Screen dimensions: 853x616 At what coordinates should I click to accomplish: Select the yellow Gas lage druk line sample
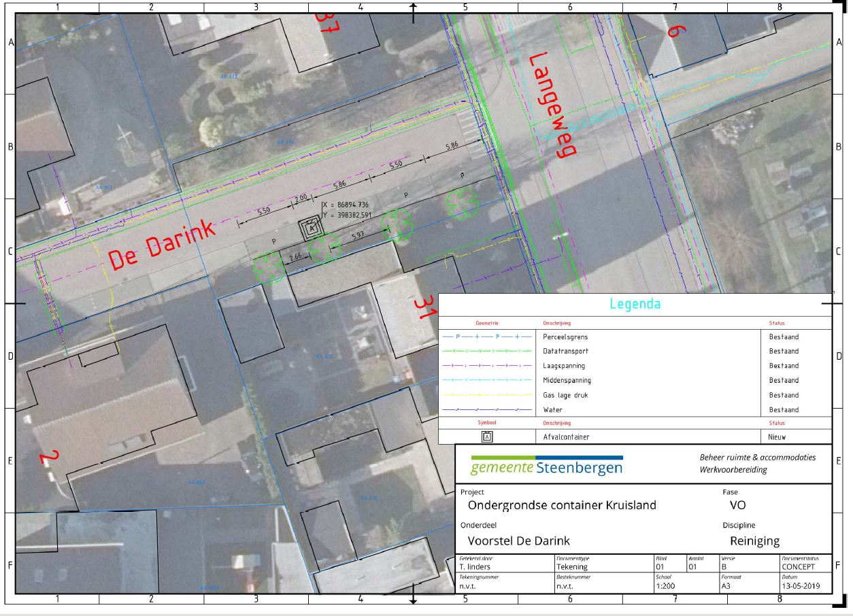click(487, 395)
